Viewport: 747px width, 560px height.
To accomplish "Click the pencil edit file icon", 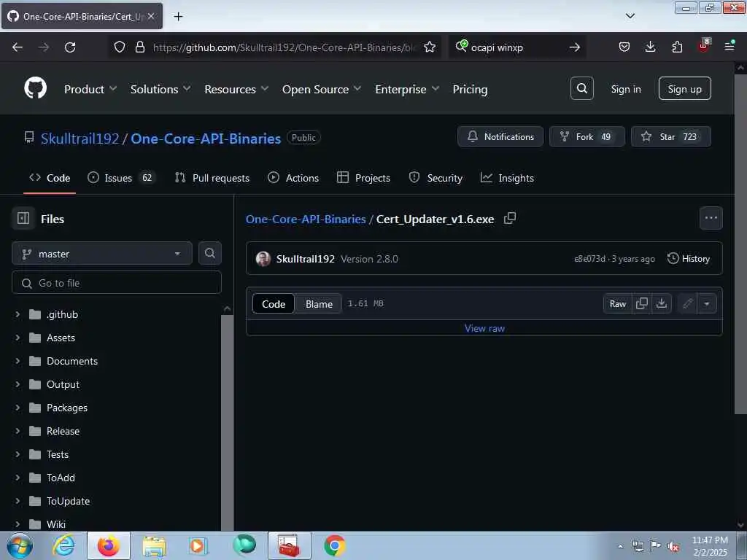I will click(x=687, y=303).
